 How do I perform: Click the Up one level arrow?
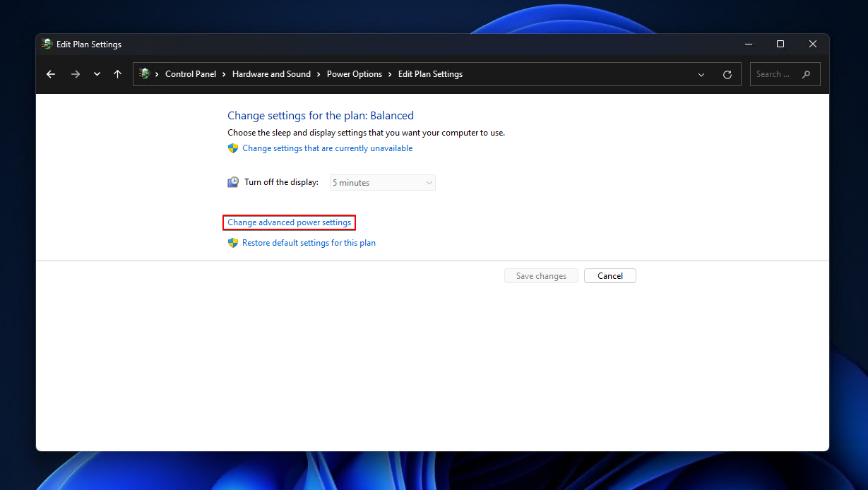pos(117,73)
